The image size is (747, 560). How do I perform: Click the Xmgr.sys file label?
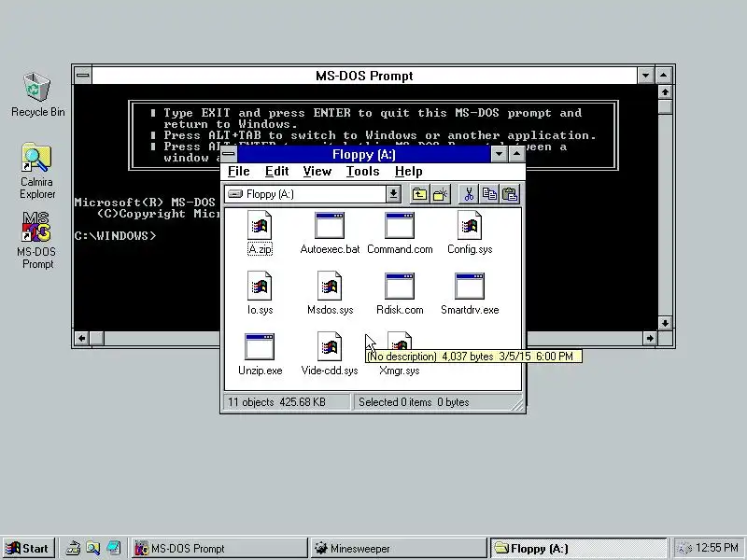(x=400, y=371)
